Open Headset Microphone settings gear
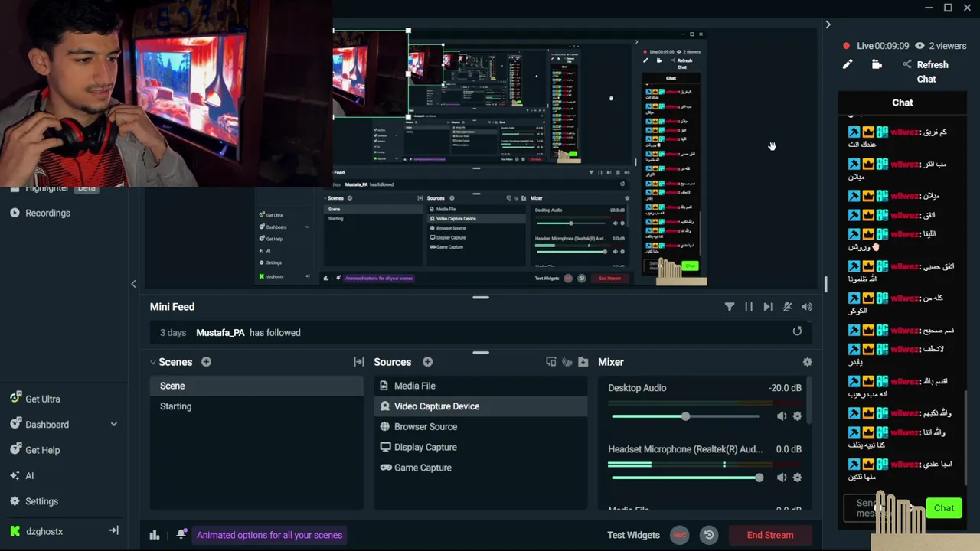 (x=797, y=478)
